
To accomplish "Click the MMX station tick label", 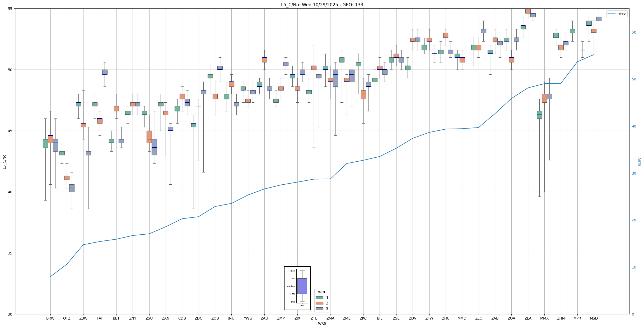I will point(544,318).
